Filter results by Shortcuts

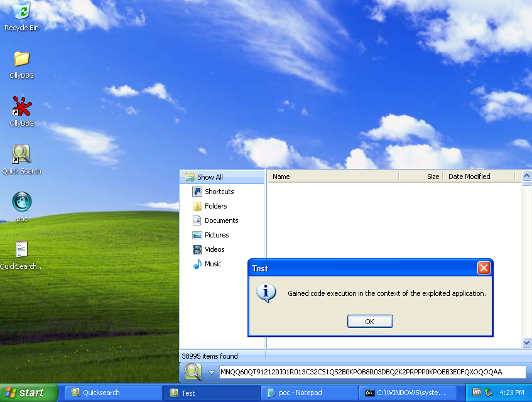[219, 192]
